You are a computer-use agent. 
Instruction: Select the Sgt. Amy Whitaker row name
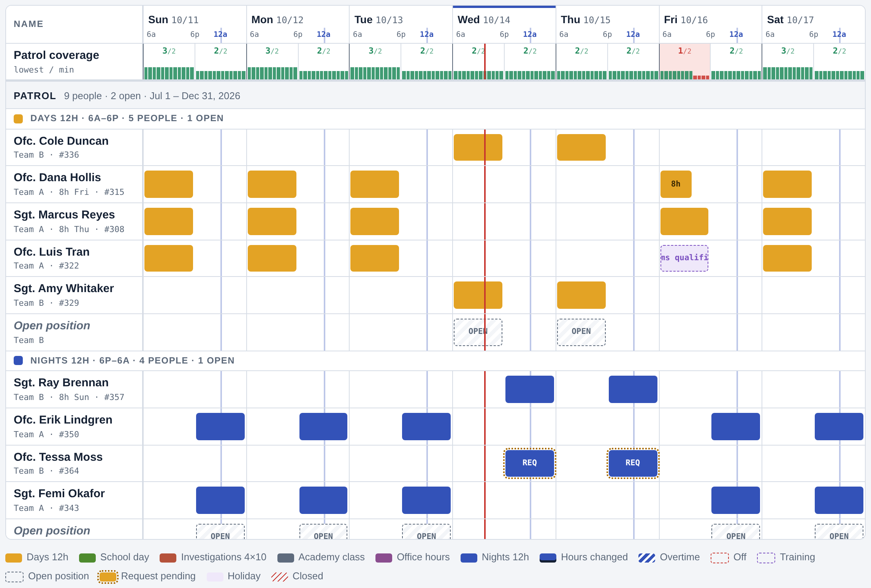click(64, 288)
